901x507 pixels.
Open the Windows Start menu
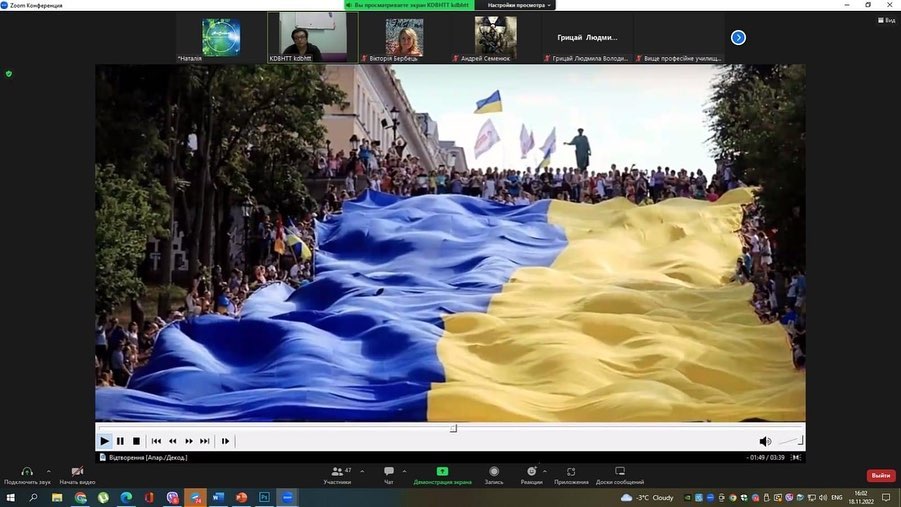[x=10, y=497]
